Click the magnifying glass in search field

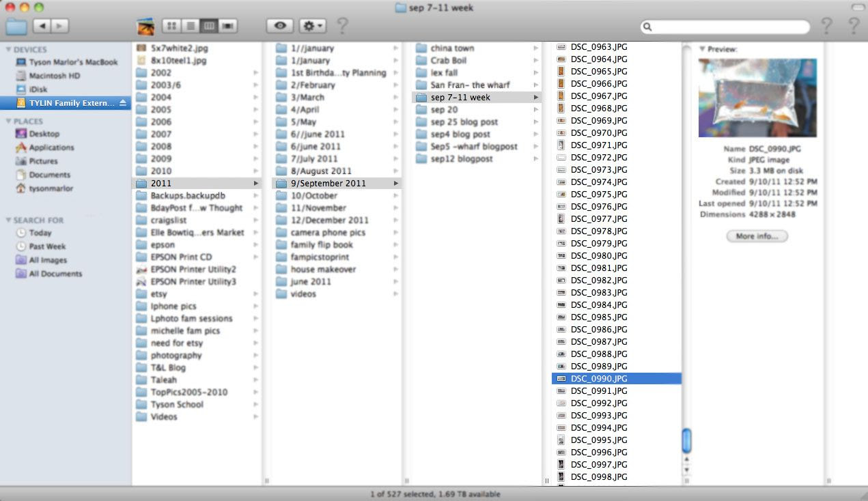coord(648,27)
